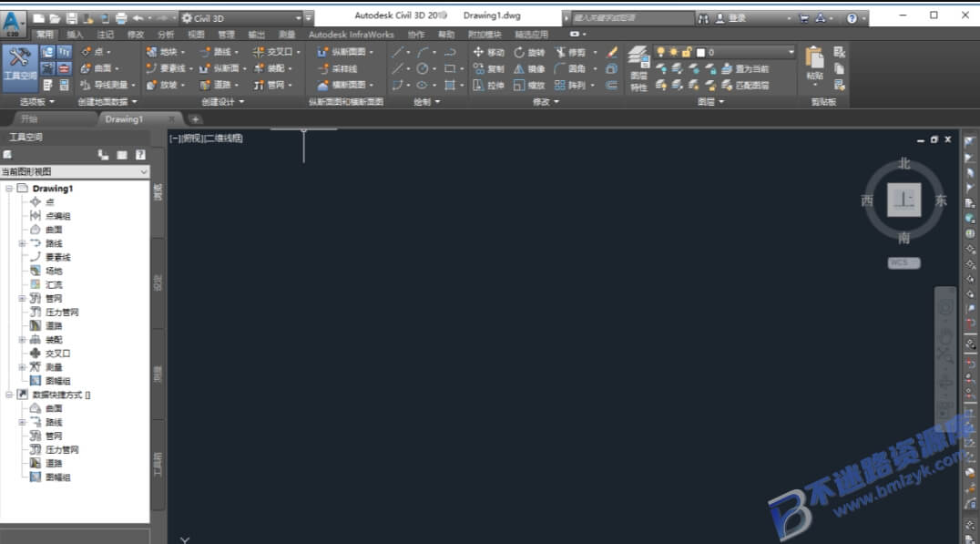
Task: Select the Rotate (旋转) tool
Action: (529, 52)
